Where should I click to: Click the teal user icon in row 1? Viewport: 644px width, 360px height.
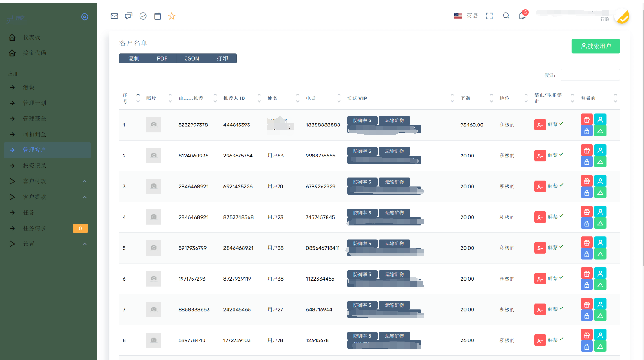(x=600, y=120)
